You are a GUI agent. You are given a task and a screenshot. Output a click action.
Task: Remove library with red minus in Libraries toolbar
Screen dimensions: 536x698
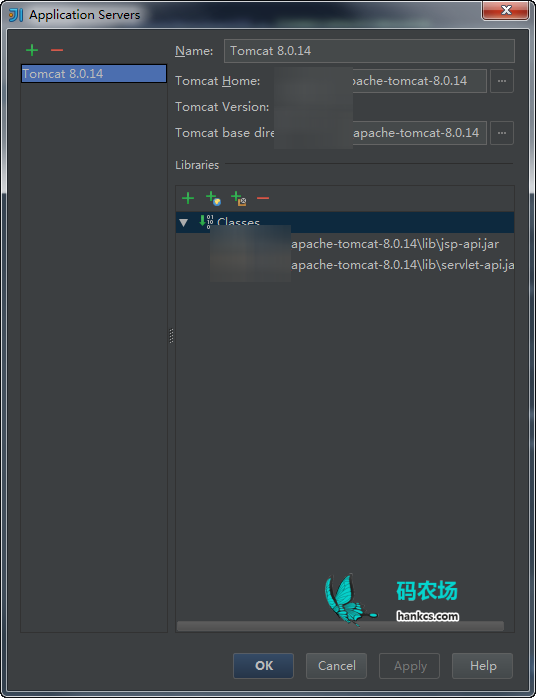[x=263, y=198]
